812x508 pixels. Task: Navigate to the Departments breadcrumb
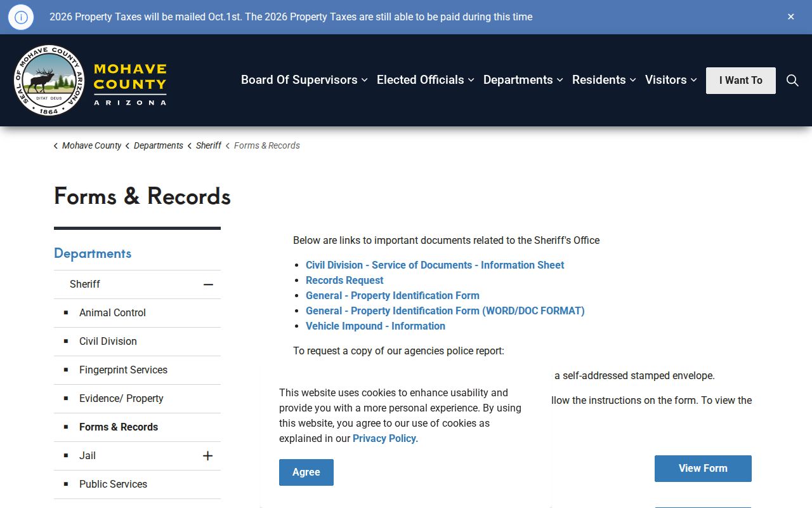(x=159, y=145)
